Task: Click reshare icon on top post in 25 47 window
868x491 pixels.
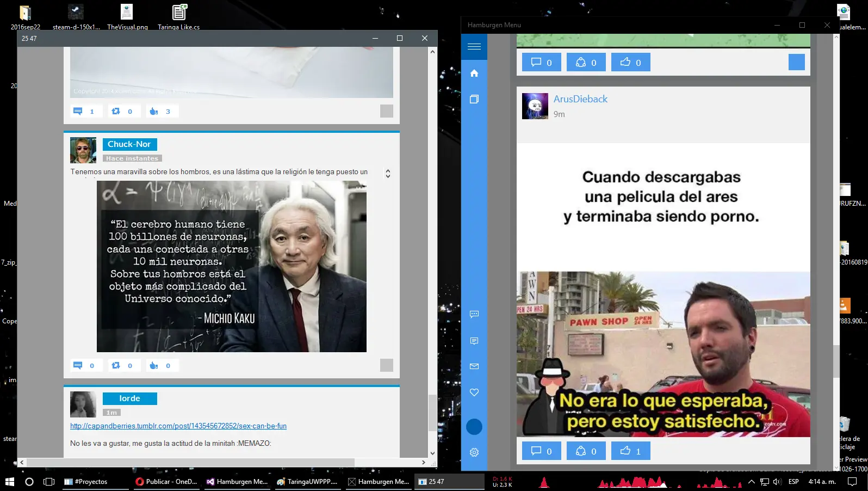Action: pos(124,111)
